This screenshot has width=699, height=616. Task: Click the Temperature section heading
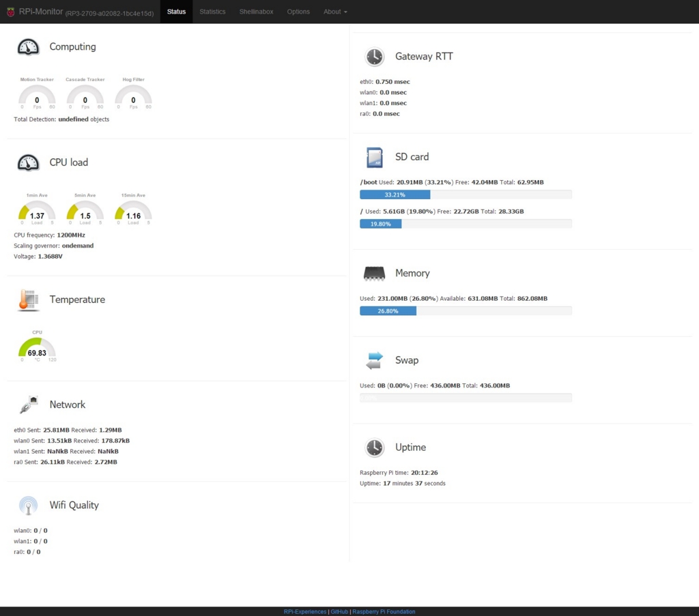click(x=77, y=299)
